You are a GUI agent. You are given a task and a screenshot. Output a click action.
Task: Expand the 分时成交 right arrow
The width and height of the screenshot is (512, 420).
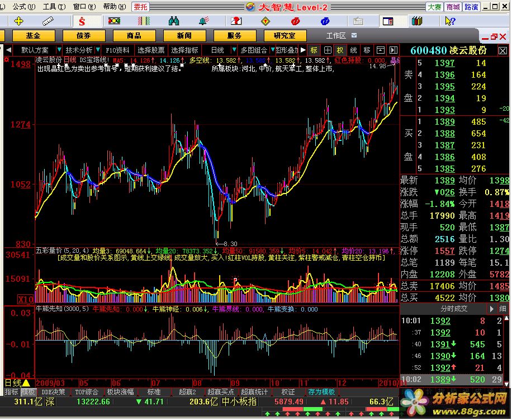pos(491,309)
